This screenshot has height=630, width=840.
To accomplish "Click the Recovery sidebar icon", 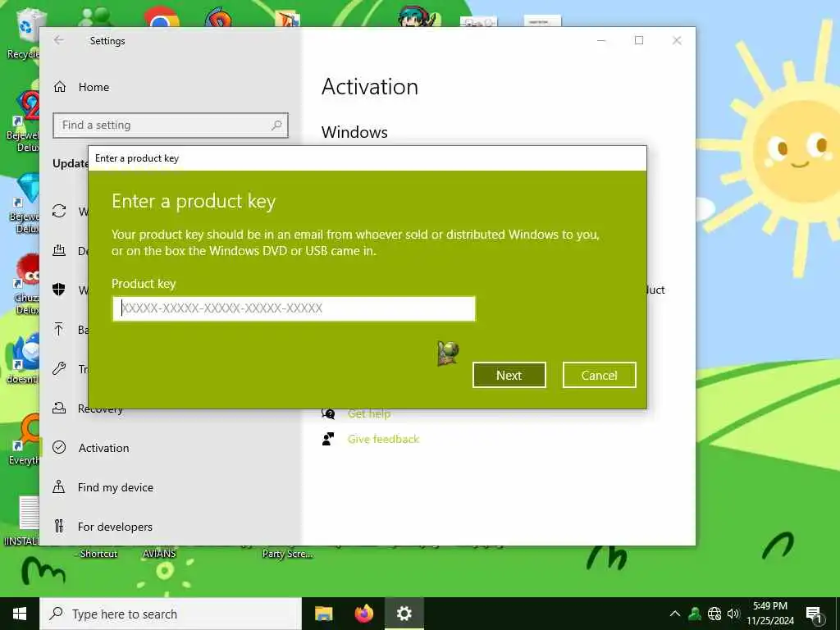I will click(59, 409).
